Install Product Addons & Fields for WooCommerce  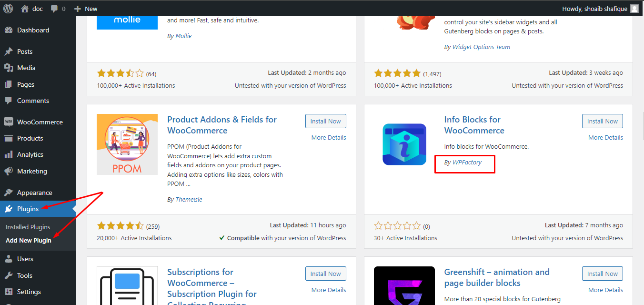click(x=326, y=121)
